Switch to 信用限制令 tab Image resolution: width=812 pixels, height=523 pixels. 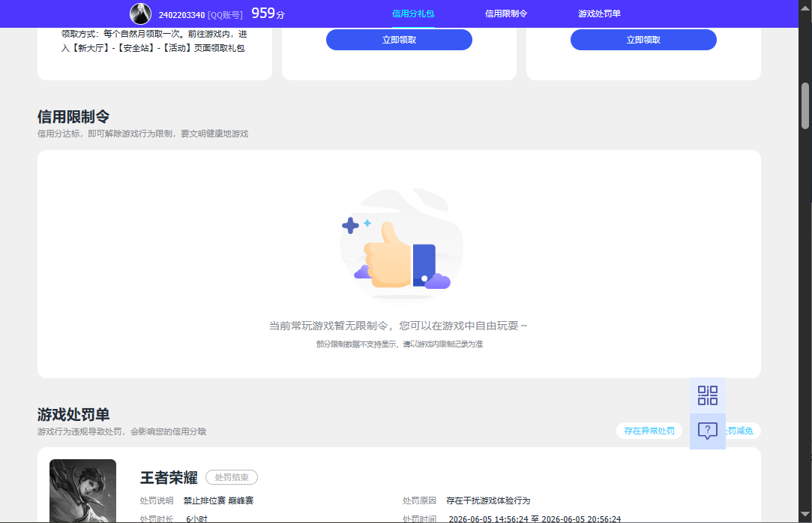coord(506,14)
